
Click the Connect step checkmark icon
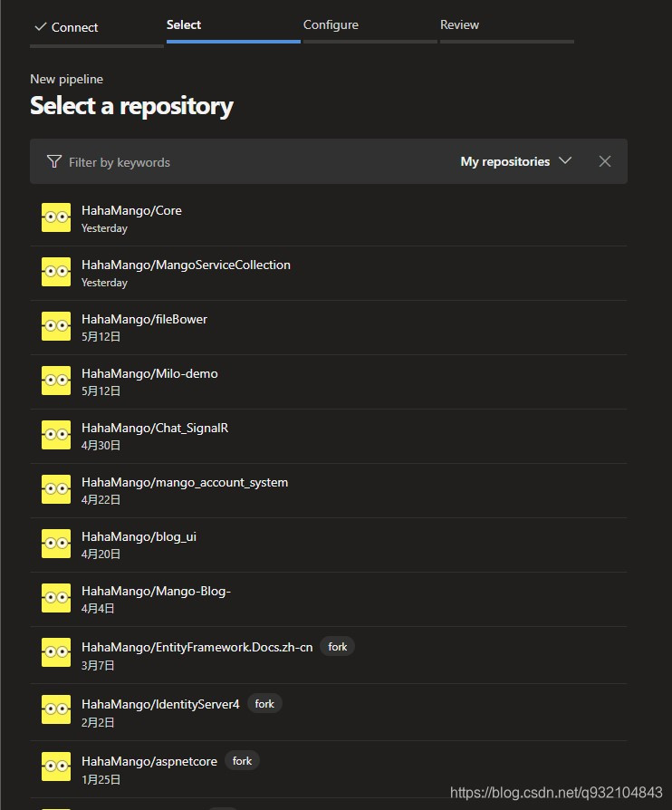40,27
